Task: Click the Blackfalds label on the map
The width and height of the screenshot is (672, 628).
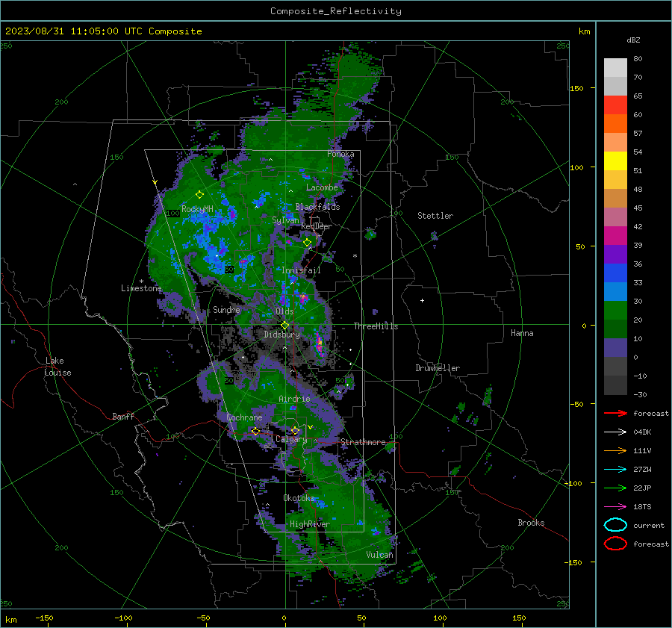Action: click(317, 207)
